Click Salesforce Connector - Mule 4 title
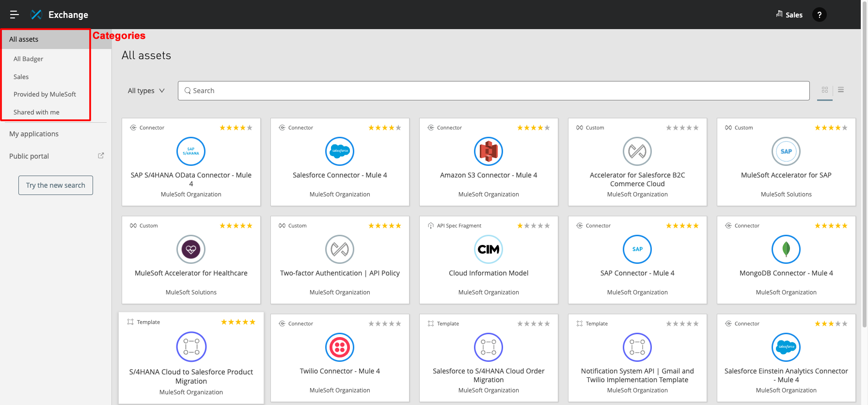 click(340, 175)
